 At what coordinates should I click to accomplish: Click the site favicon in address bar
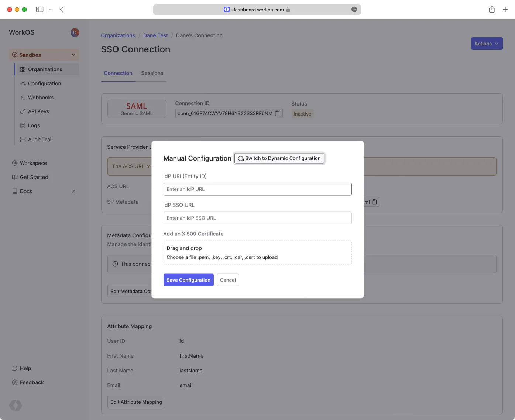pyautogui.click(x=227, y=10)
